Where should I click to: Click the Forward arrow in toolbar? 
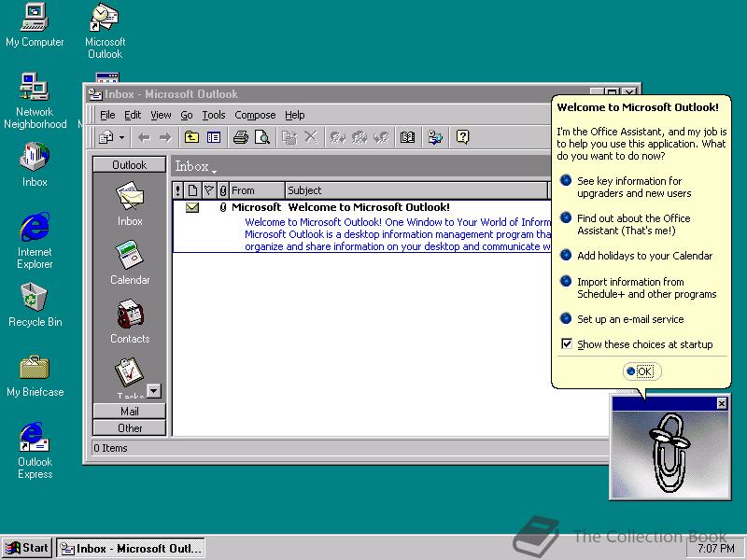165,137
